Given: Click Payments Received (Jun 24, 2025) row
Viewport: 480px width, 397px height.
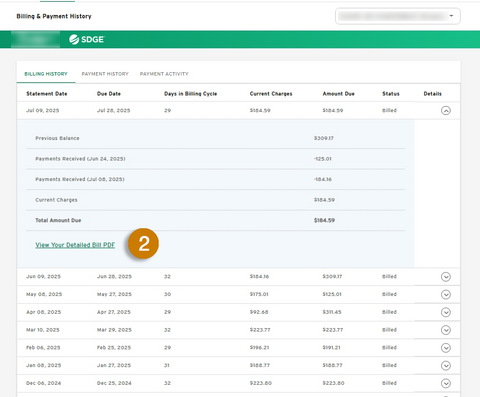Looking at the screenshot, I should point(215,159).
